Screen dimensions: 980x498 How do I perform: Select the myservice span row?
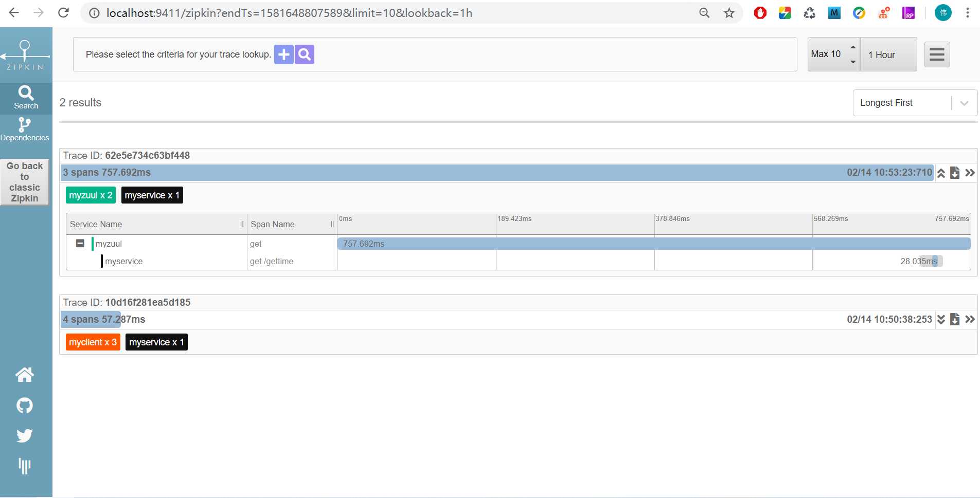point(519,261)
